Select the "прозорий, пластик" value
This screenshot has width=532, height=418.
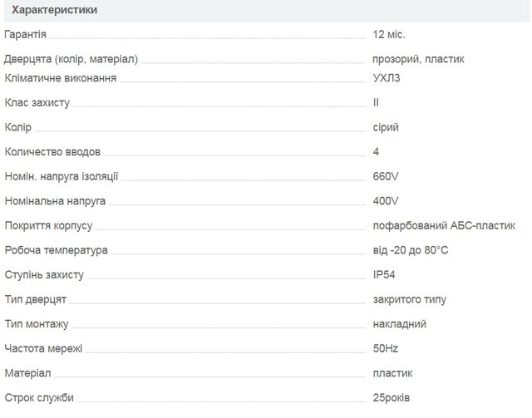click(x=418, y=59)
